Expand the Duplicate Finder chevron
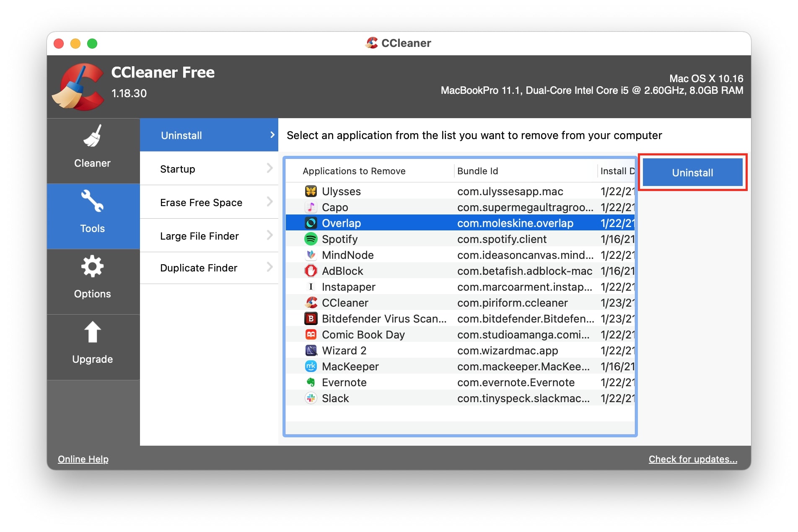 tap(269, 267)
